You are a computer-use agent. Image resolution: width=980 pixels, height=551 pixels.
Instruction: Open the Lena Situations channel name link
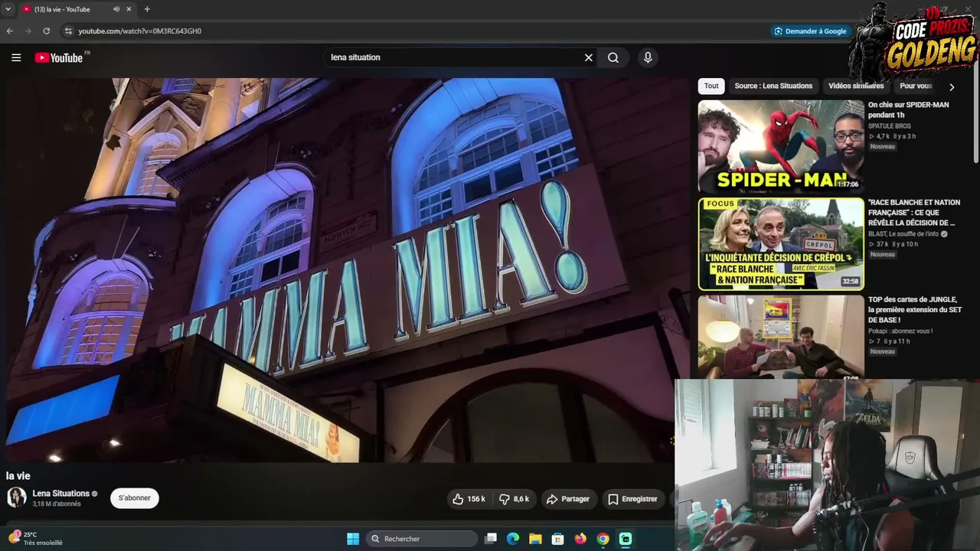[x=61, y=494]
